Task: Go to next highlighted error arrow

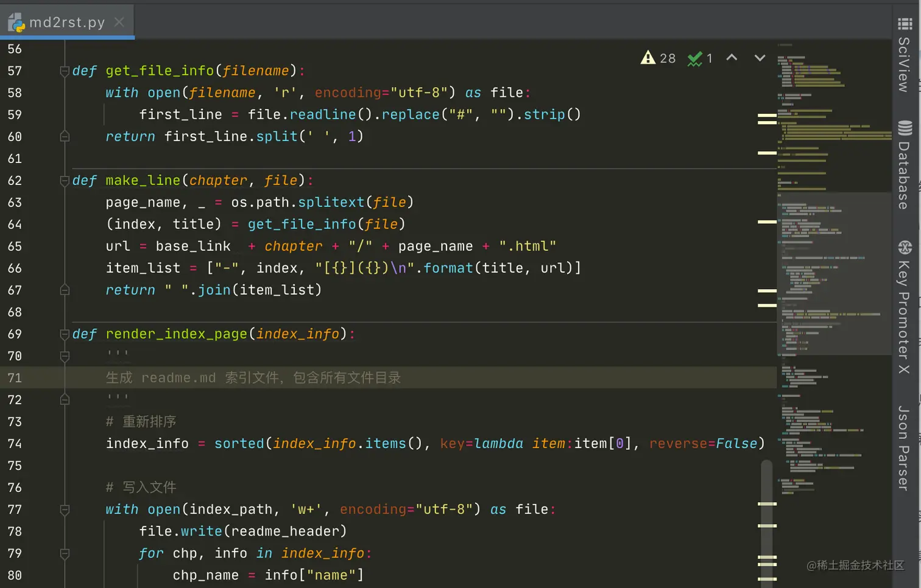Action: [x=760, y=58]
